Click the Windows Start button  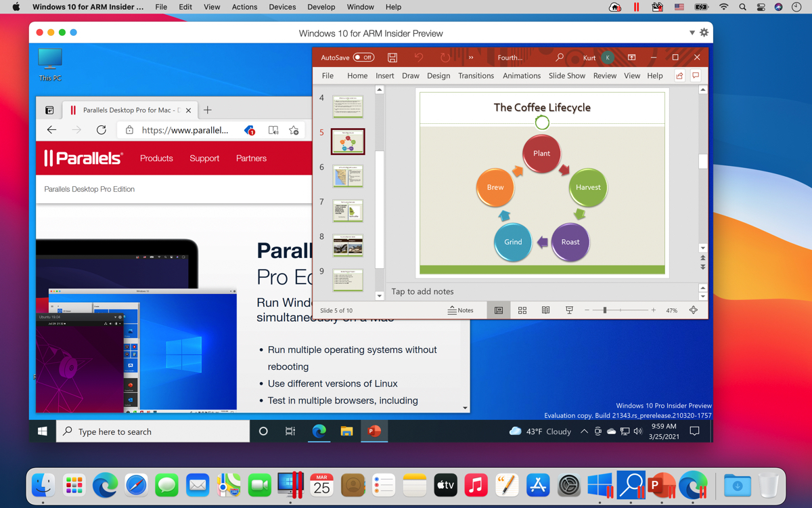(x=42, y=431)
